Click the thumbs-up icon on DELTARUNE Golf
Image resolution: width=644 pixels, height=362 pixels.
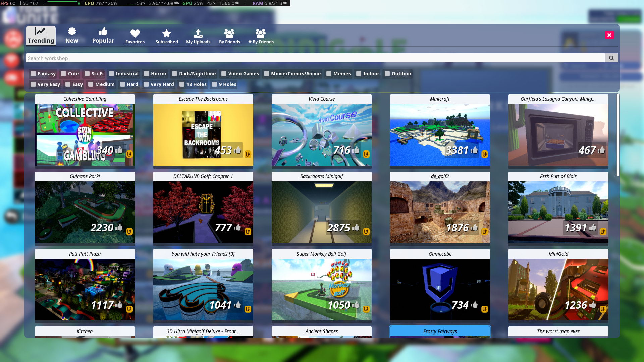tap(237, 227)
